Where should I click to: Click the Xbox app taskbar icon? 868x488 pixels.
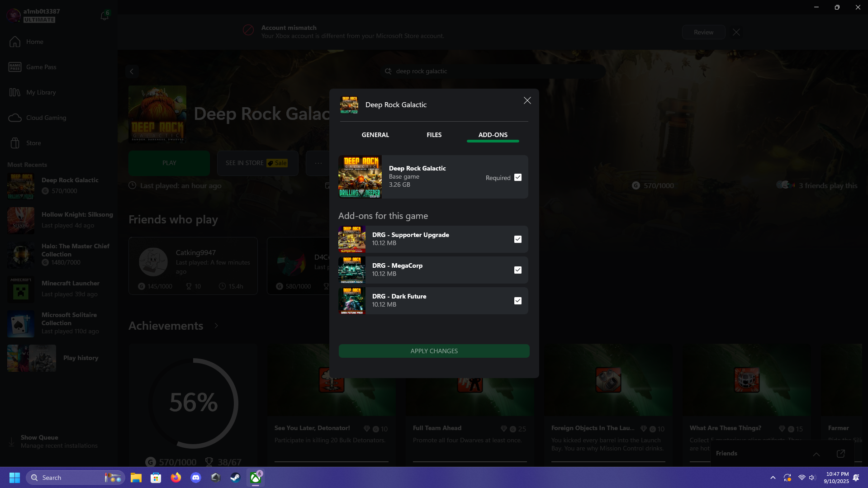[256, 478]
